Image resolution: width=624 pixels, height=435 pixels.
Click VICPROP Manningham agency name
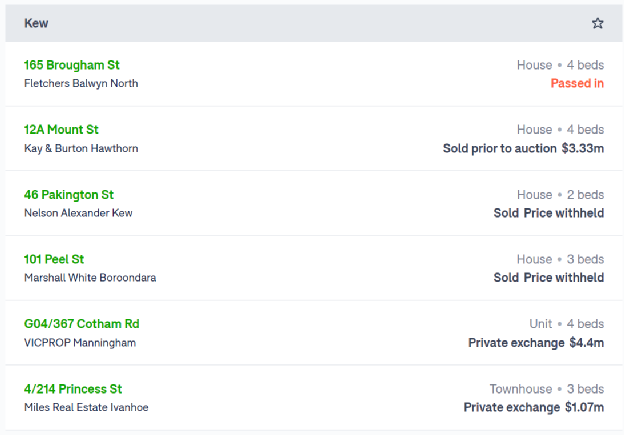coord(80,343)
